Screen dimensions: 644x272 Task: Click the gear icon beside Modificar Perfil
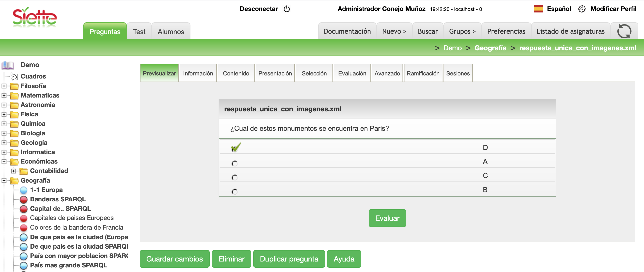[582, 9]
